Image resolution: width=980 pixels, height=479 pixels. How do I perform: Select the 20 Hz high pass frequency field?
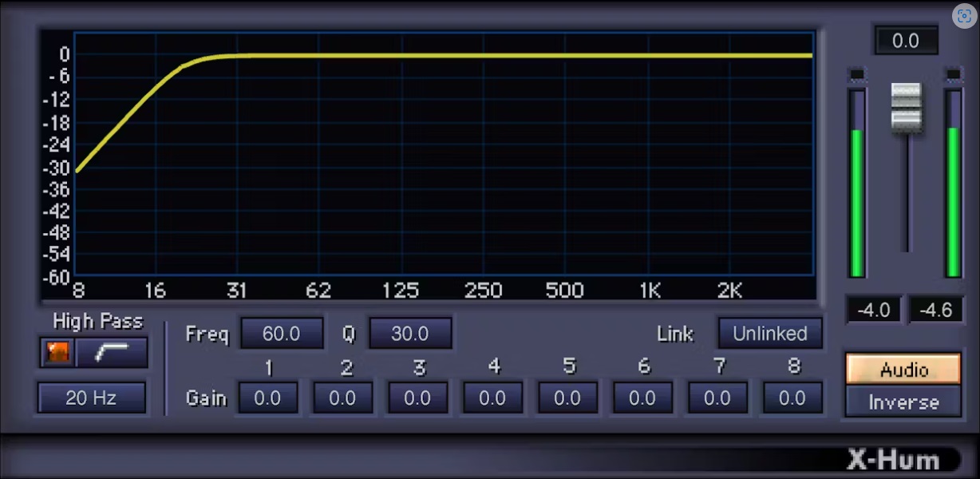(x=92, y=398)
